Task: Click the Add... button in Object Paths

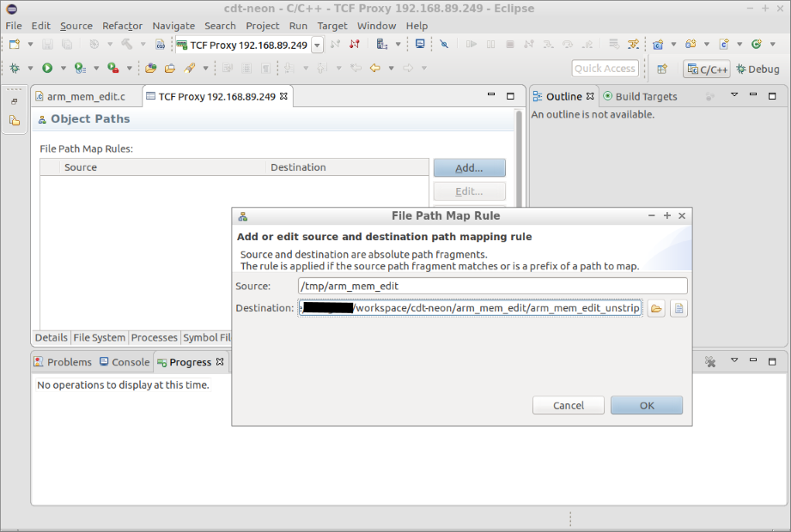Action: [469, 168]
